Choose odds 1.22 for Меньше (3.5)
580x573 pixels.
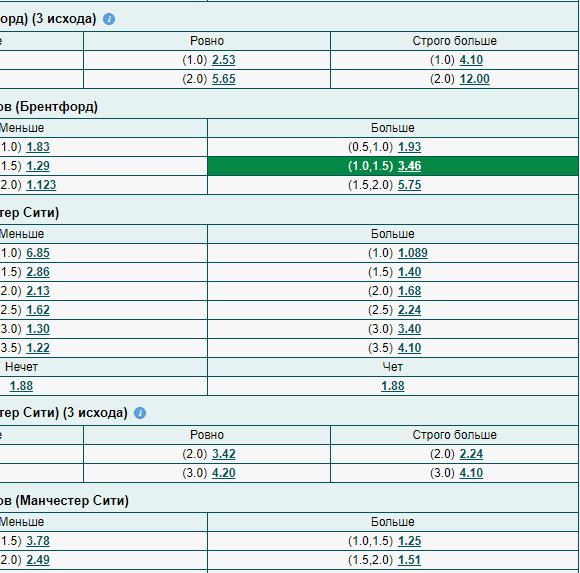[38, 348]
